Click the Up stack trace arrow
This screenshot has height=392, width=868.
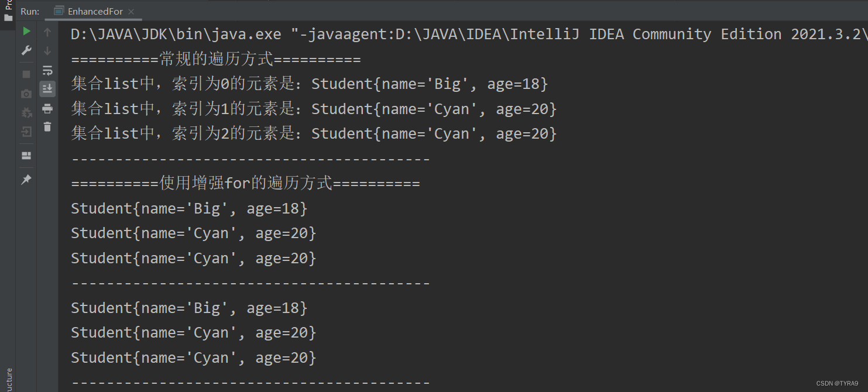click(x=47, y=32)
